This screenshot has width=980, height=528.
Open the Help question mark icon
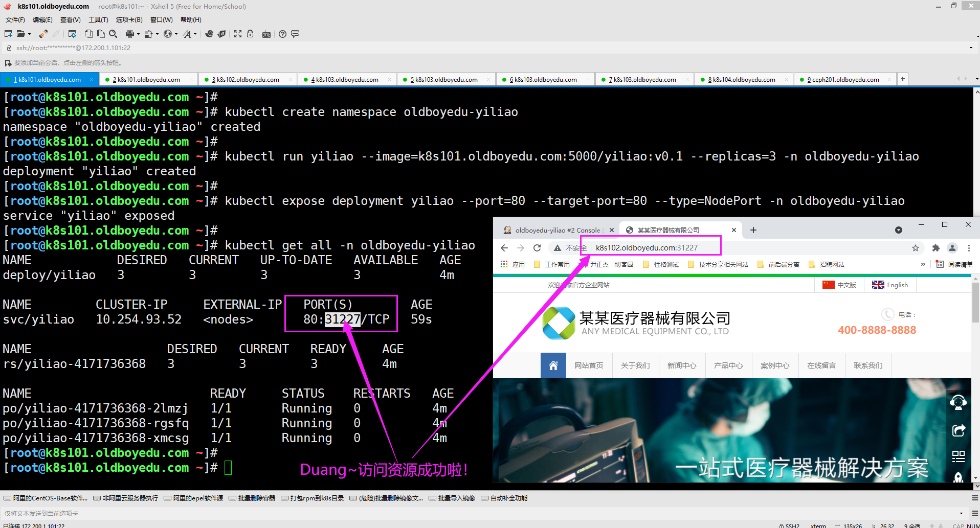tap(282, 34)
